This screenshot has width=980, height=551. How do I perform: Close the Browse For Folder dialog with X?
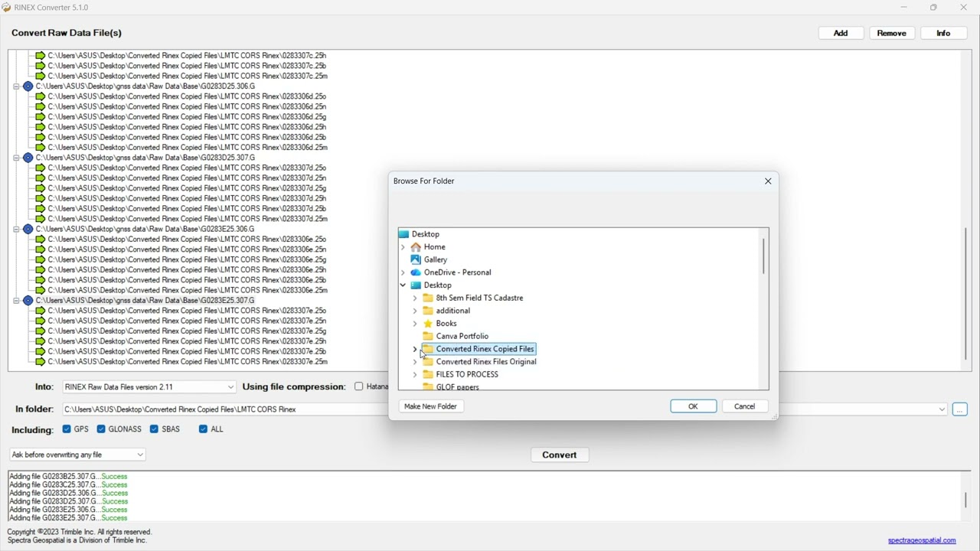[x=768, y=181]
